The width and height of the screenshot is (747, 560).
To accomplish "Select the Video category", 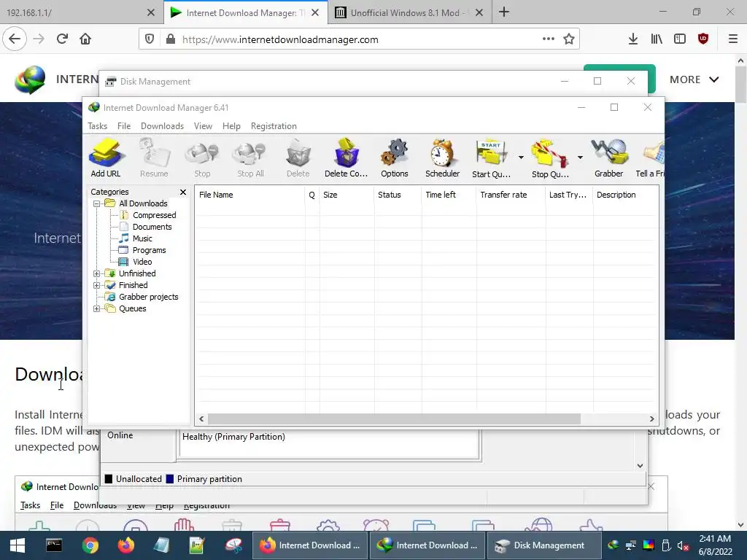I will pos(142,262).
